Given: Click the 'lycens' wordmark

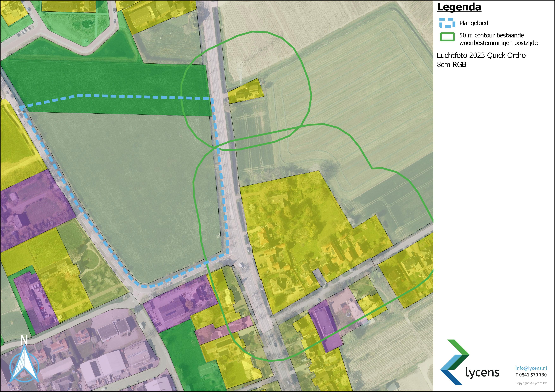Looking at the screenshot, I should pyautogui.click(x=483, y=372).
